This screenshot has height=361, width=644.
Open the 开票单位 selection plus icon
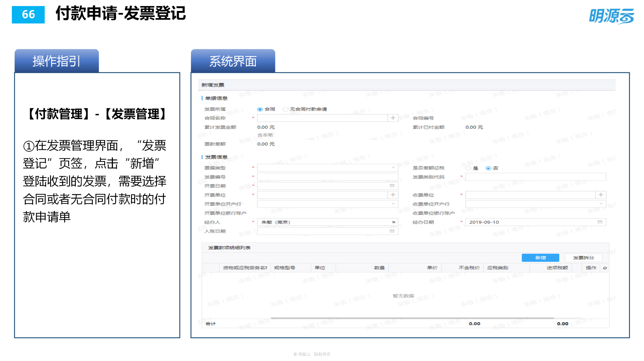point(393,195)
